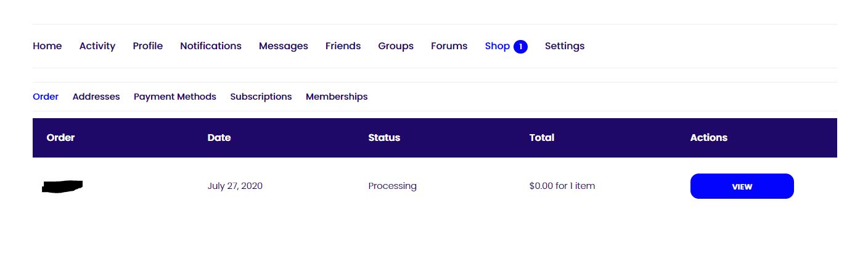Open Settings from the navigation bar
Image resolution: width=868 pixels, height=280 pixels.
pos(565,46)
